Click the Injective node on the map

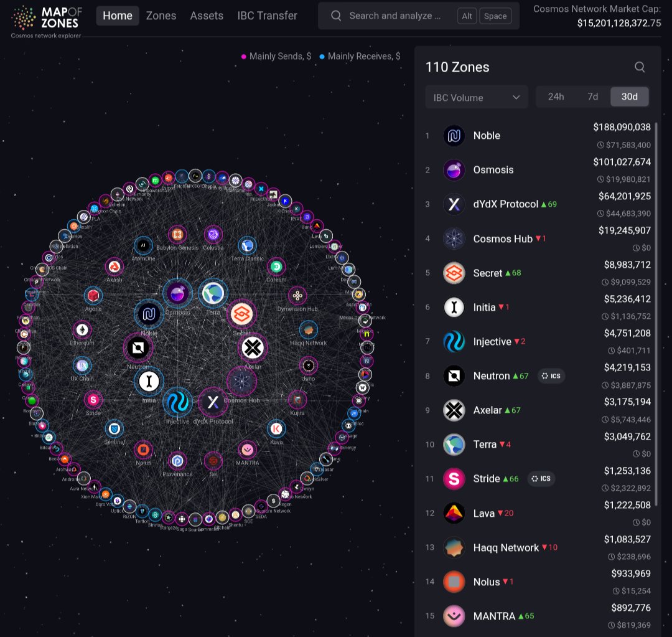178,403
